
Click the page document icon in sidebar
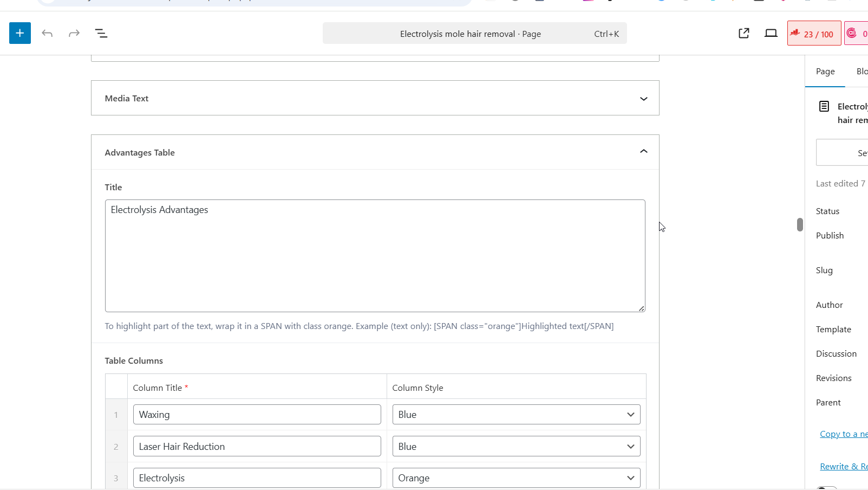(x=824, y=106)
